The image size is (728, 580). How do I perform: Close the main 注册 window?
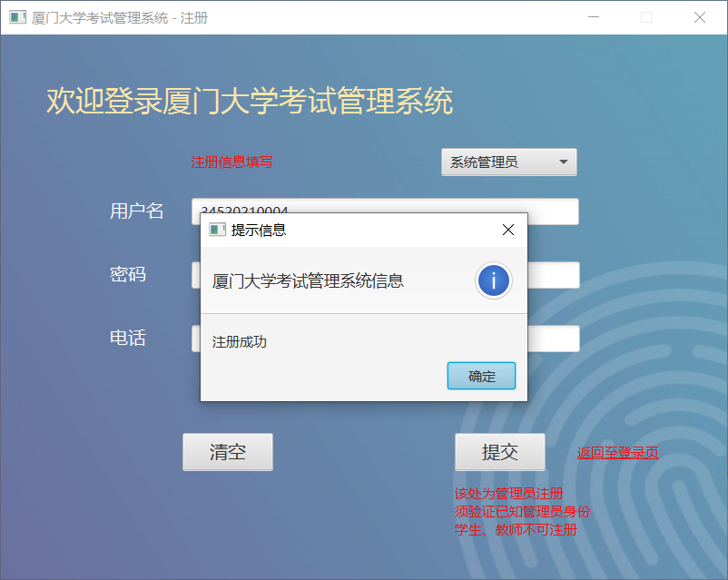point(700,17)
